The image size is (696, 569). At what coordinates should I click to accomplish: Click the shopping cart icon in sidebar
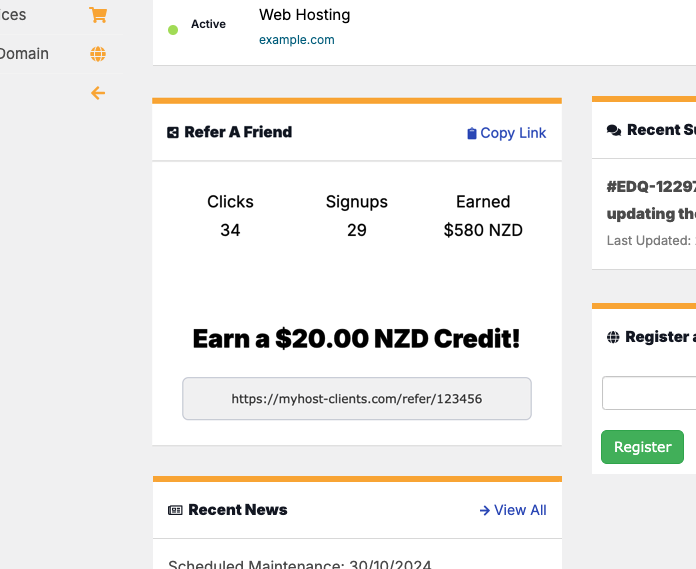[97, 15]
